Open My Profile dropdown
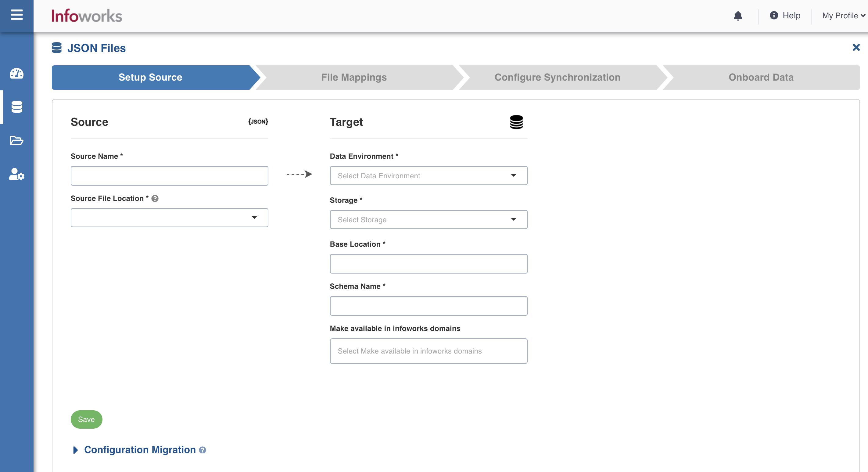This screenshot has width=868, height=472. [x=844, y=16]
